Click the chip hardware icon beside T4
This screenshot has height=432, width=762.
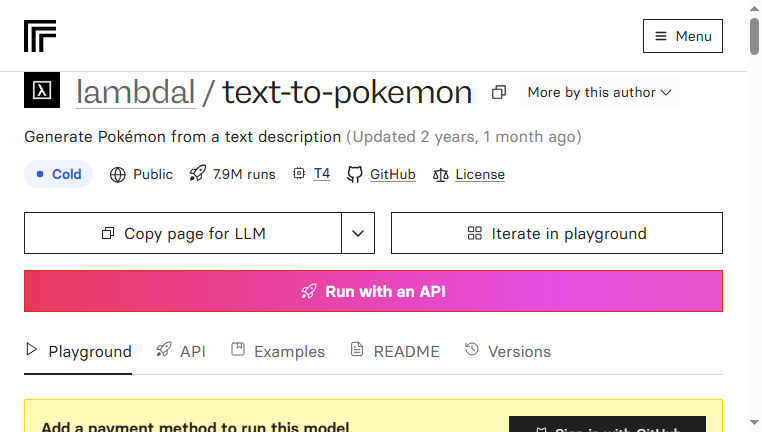[299, 173]
